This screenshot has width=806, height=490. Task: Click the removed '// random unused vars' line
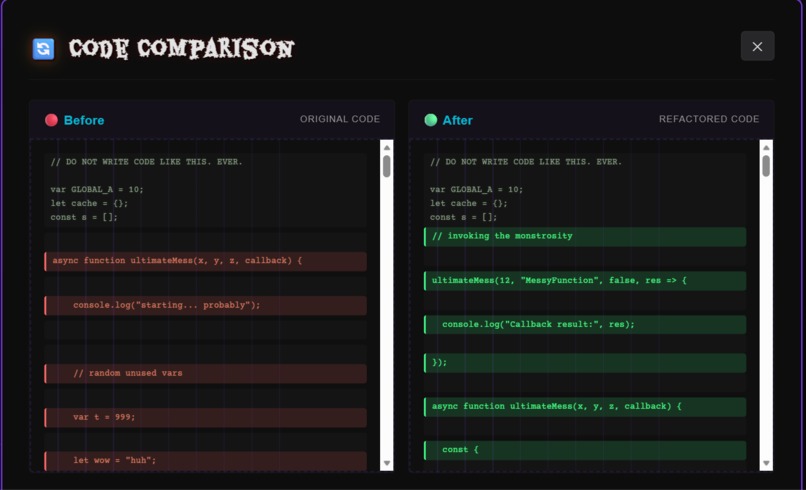click(206, 373)
